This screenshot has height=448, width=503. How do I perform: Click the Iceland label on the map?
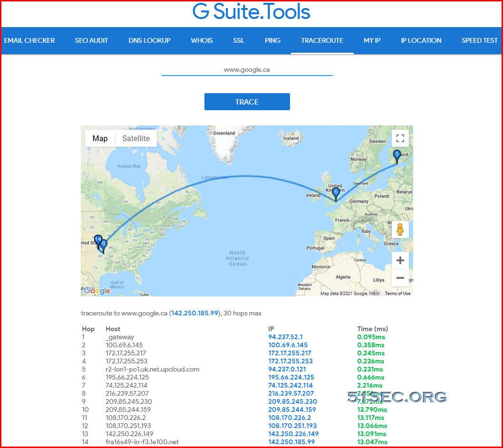291,138
